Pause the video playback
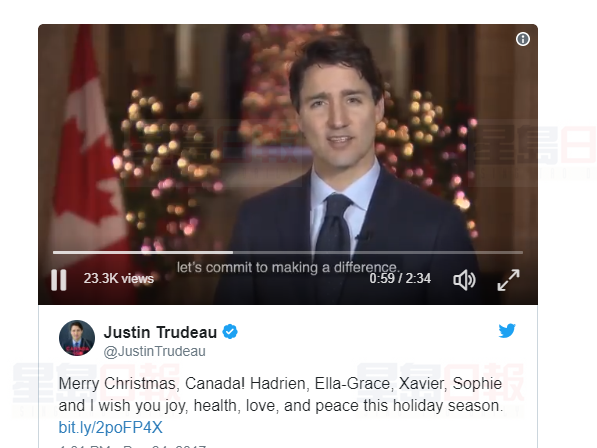The height and width of the screenshot is (448, 597). pyautogui.click(x=59, y=280)
